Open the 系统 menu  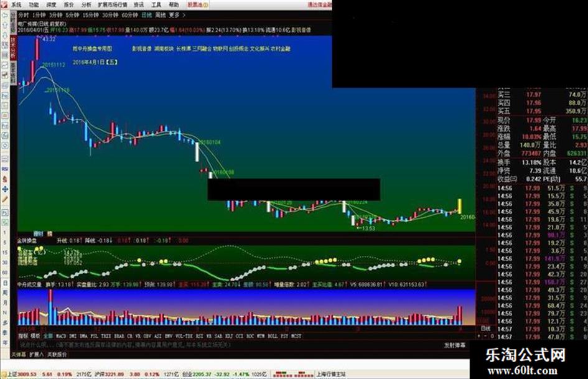[16, 5]
